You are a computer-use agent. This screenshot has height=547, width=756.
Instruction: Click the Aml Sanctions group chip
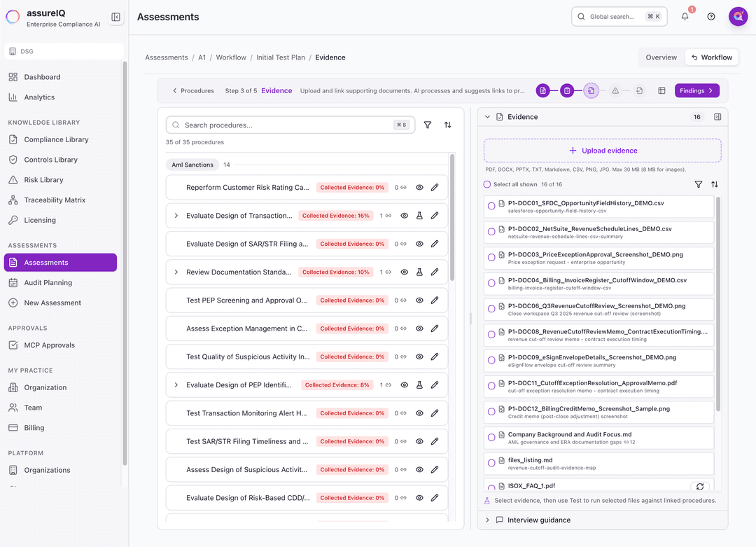coord(192,165)
